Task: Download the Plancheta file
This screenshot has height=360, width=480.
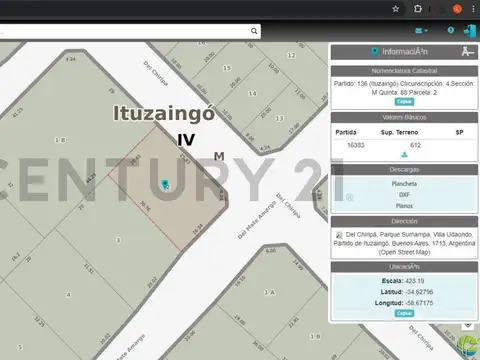Action: tap(404, 184)
